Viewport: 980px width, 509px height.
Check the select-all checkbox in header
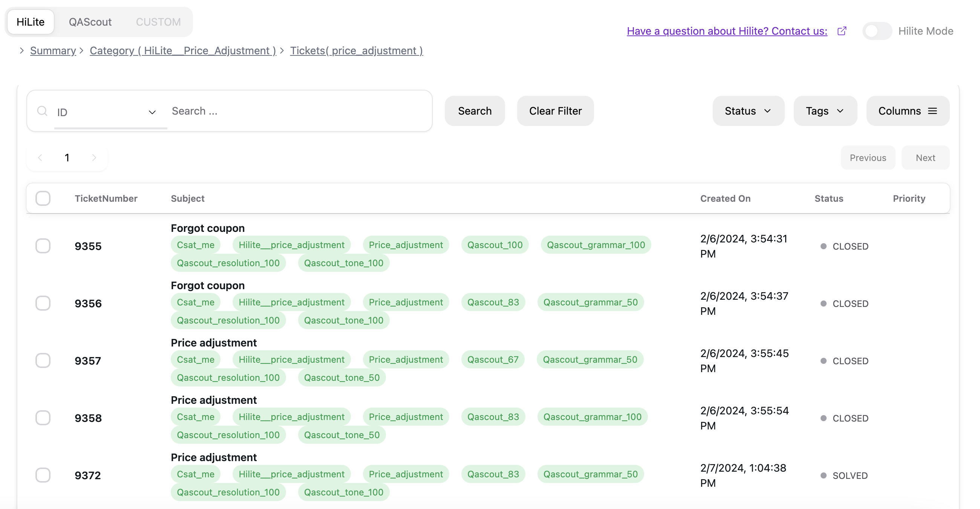[x=43, y=198]
